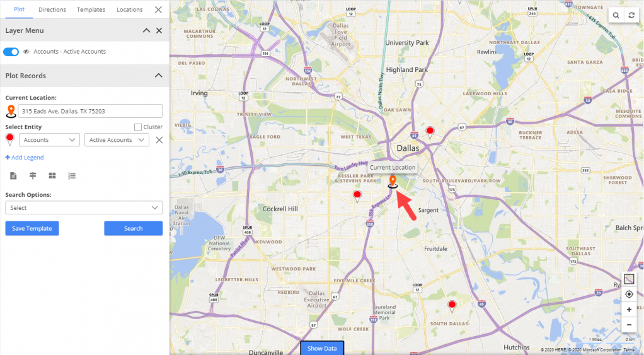644x355 pixels.
Task: Click the document icon below Add Legend
Action: pyautogui.click(x=13, y=176)
